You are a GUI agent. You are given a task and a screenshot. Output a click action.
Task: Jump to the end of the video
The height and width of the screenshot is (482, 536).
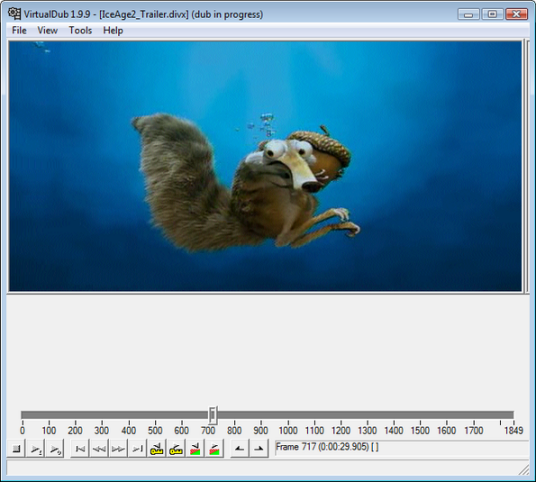point(137,448)
